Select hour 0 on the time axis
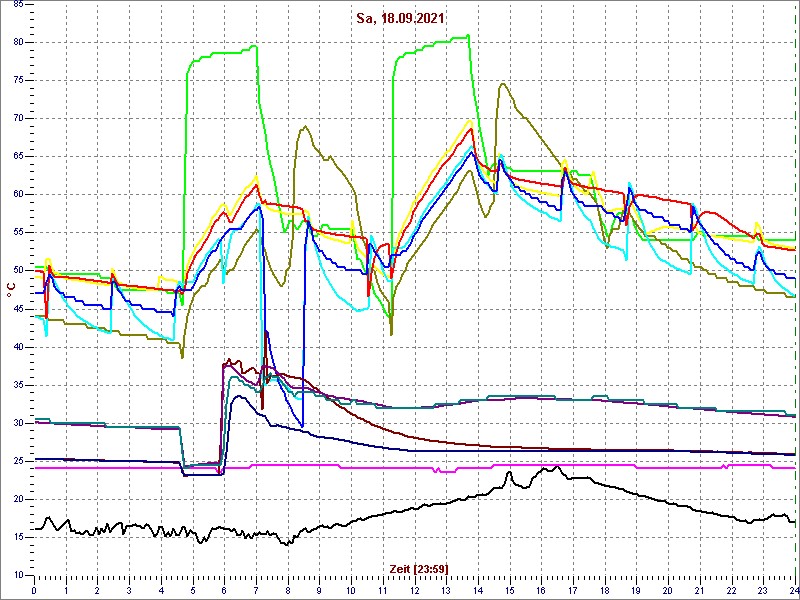The image size is (800, 600). click(34, 590)
